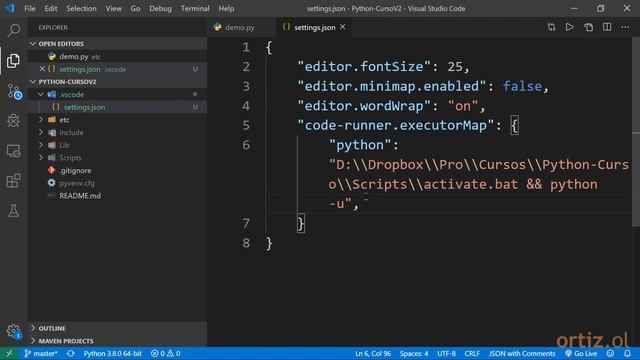The image size is (640, 360).
Task: Open the Extensions view icon
Action: 13,180
